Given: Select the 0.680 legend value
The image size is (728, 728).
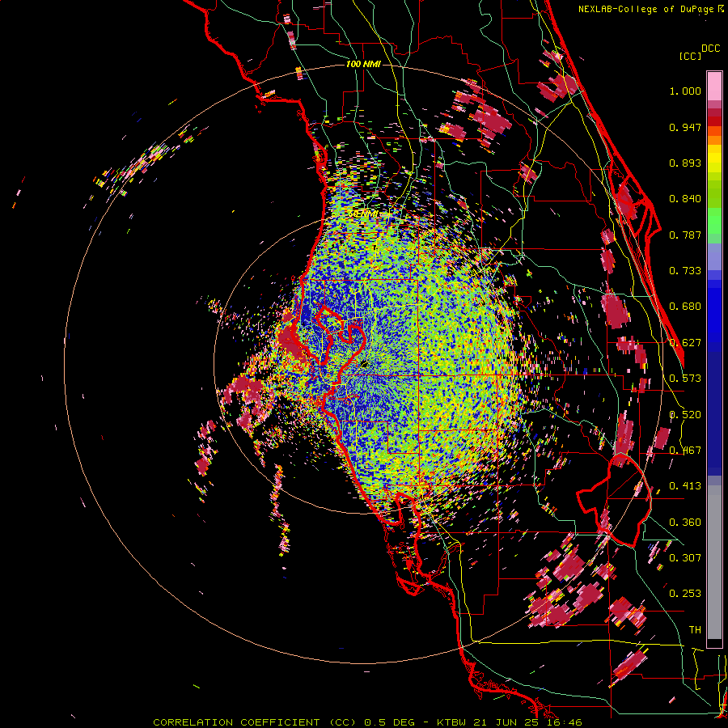Looking at the screenshot, I should [685, 307].
